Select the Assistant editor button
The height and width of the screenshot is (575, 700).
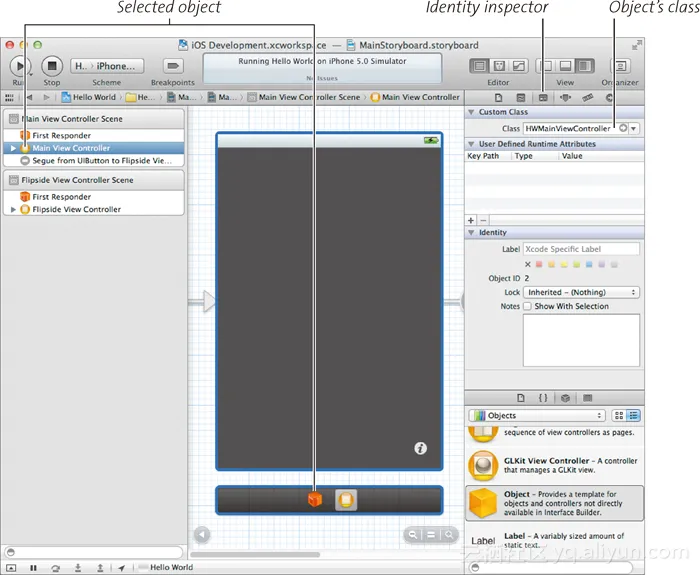(499, 66)
